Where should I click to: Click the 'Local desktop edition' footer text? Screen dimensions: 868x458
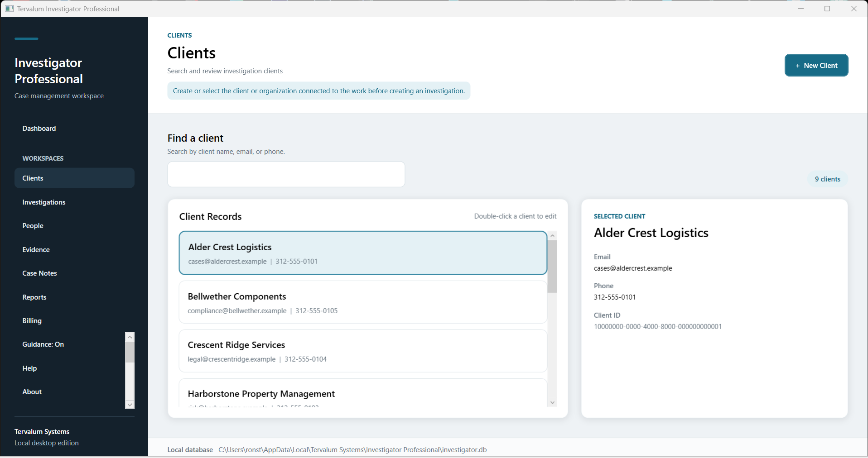click(x=47, y=443)
